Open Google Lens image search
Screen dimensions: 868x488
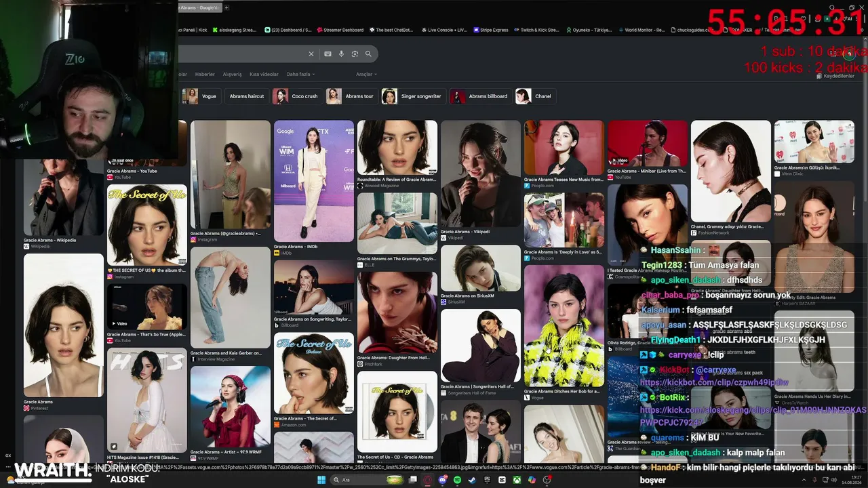355,54
